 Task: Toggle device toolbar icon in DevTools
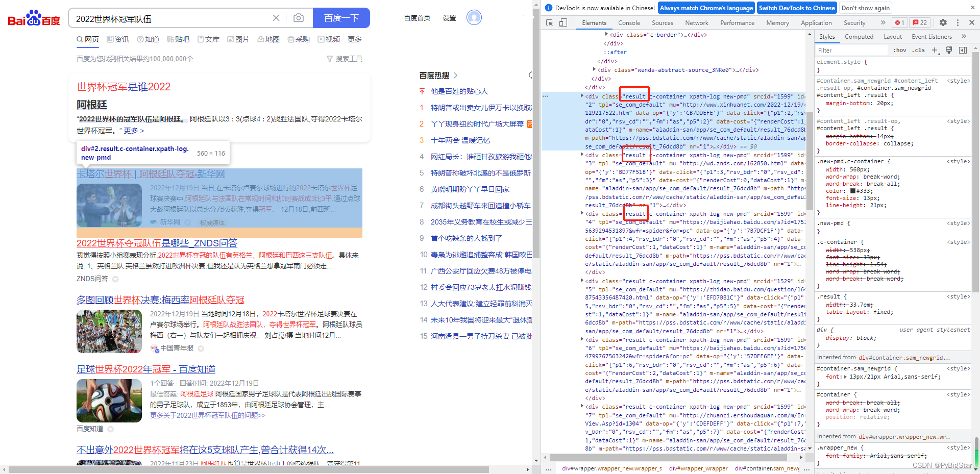[x=563, y=22]
